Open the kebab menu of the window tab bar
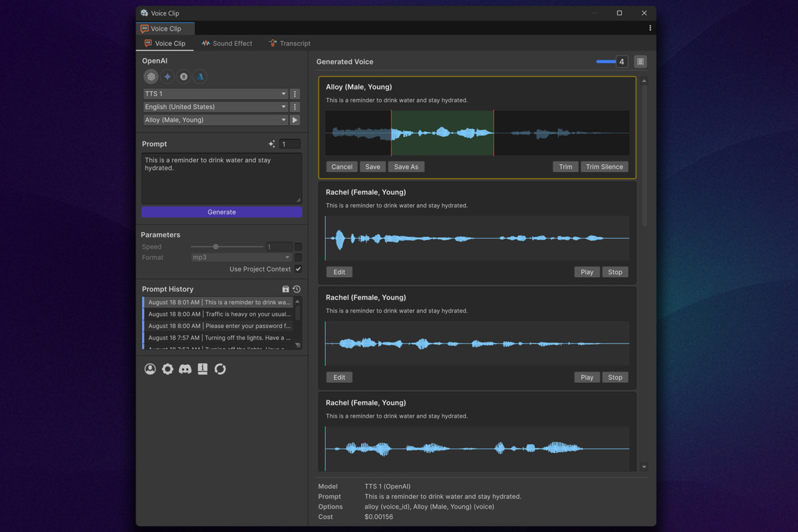This screenshot has width=798, height=532. (x=650, y=28)
